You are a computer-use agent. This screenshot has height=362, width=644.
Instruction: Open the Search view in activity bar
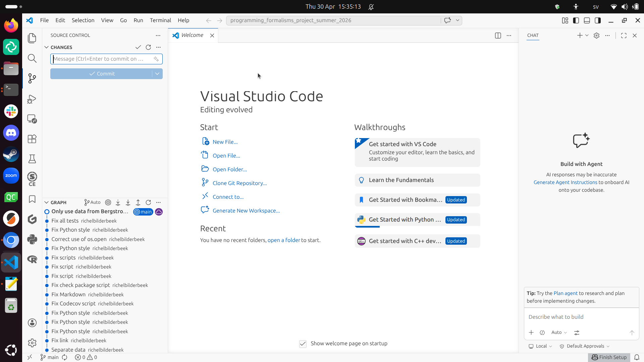[x=32, y=58]
